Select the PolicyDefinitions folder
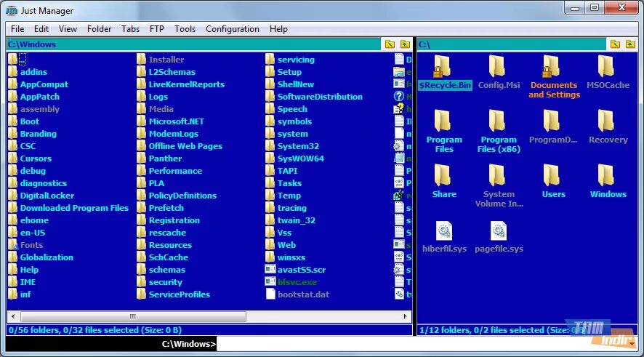The height and width of the screenshot is (357, 644). pyautogui.click(x=182, y=196)
